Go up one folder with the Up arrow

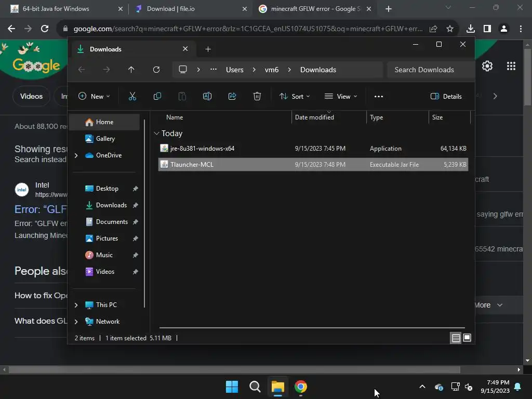[131, 70]
